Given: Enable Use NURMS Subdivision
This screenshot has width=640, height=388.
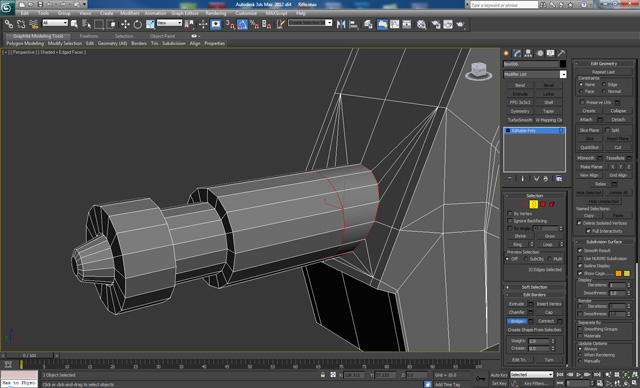Looking at the screenshot, I should pyautogui.click(x=580, y=258).
